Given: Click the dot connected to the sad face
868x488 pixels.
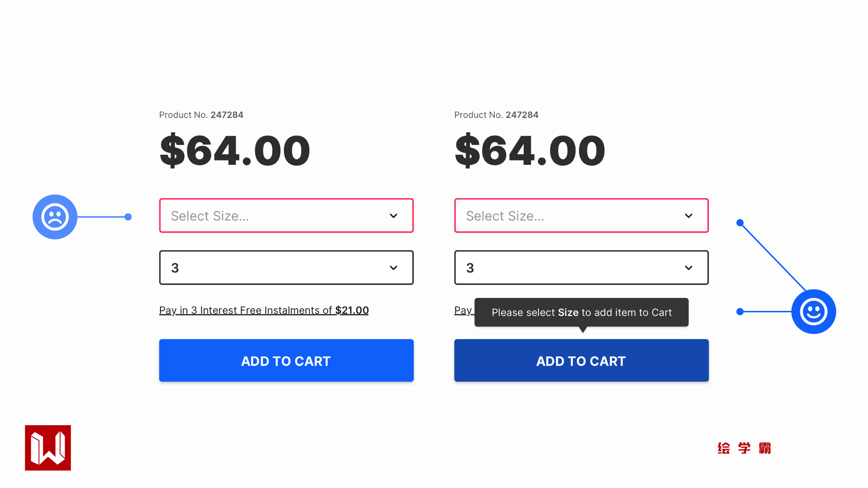Looking at the screenshot, I should [128, 217].
